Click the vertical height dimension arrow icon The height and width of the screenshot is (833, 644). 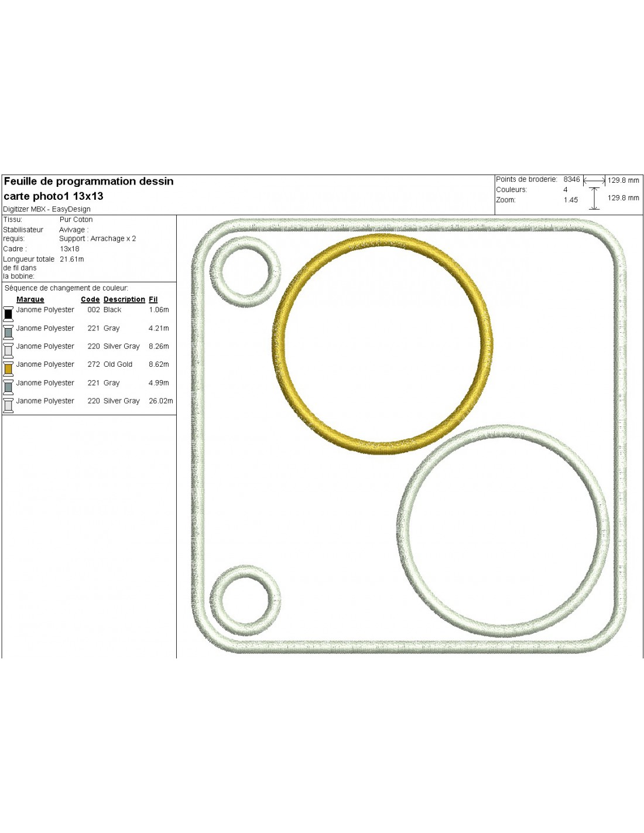tap(594, 198)
